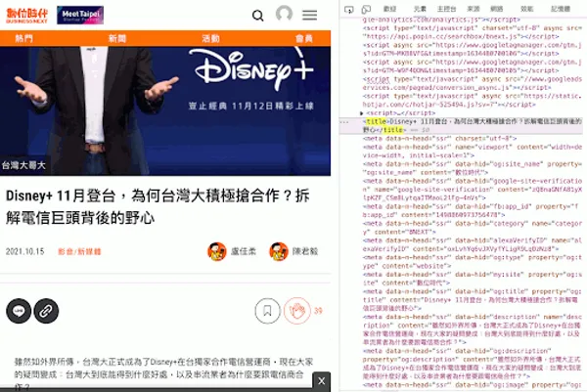Select the highlighted title element row
This screenshot has width=587, height=392.
(461, 126)
